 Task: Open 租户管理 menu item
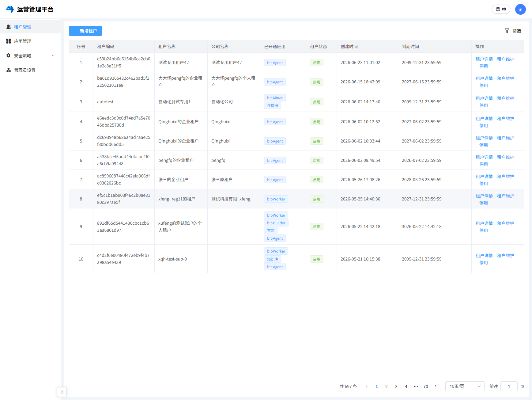31,27
